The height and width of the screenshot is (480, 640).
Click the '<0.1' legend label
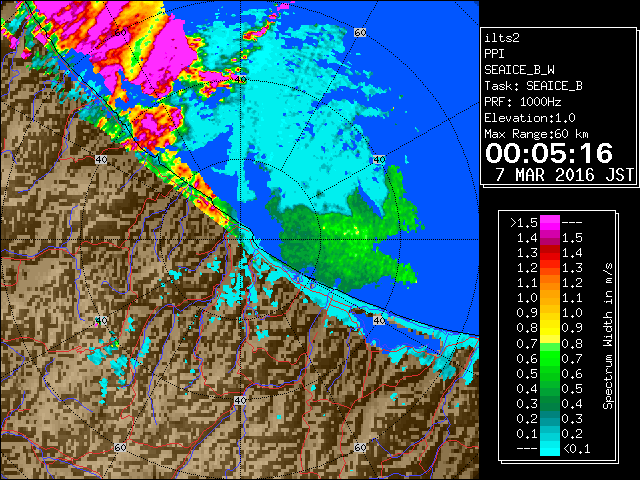[576, 449]
